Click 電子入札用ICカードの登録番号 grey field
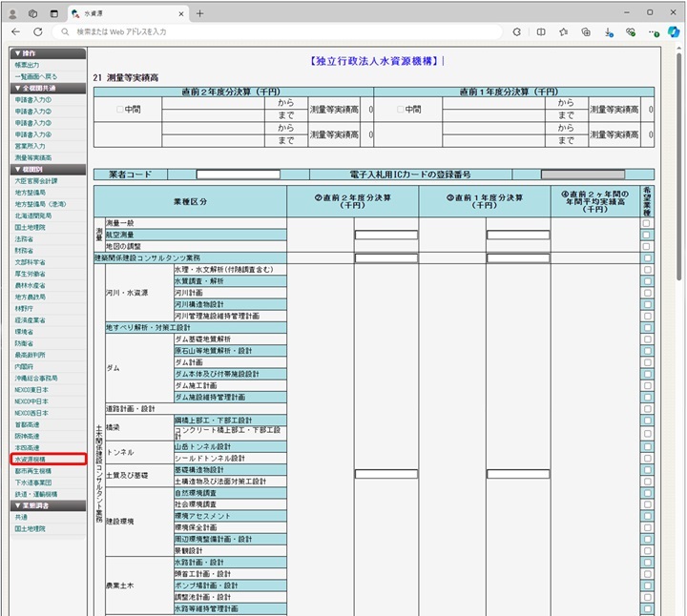Screen dimensions: 687x616 [583, 175]
